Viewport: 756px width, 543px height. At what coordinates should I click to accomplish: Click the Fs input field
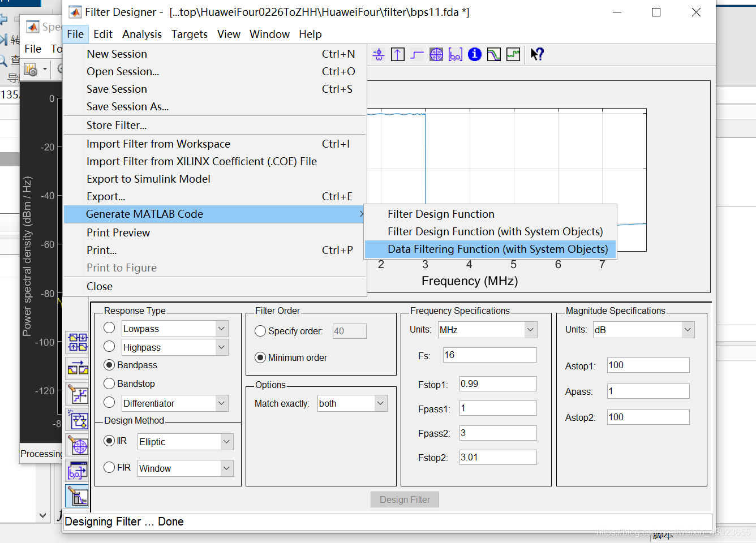click(x=489, y=355)
